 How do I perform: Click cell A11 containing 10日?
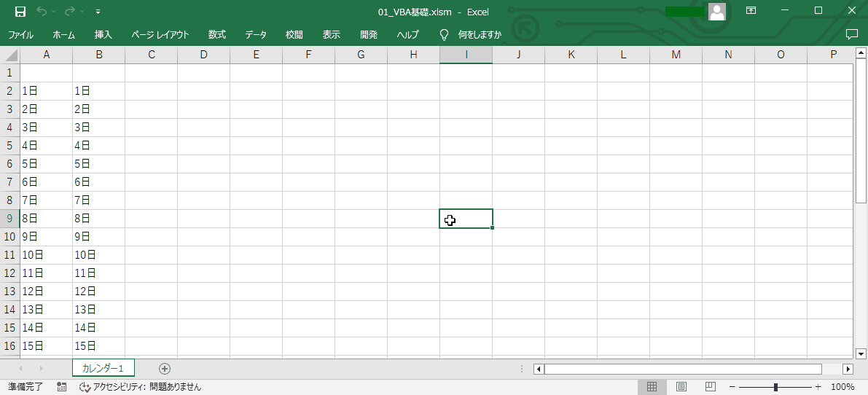[x=47, y=255]
